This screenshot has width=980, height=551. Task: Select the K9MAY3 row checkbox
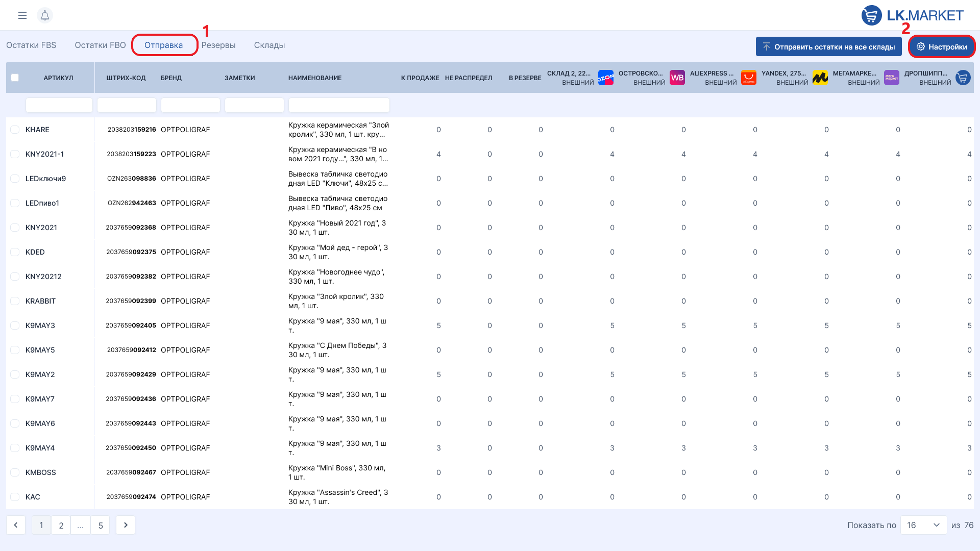[x=15, y=325]
